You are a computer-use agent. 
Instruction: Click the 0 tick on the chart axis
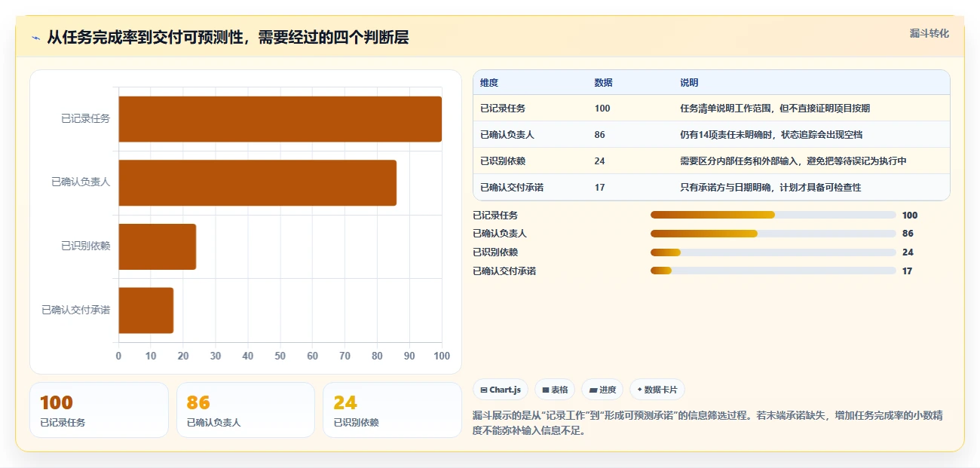tap(118, 356)
